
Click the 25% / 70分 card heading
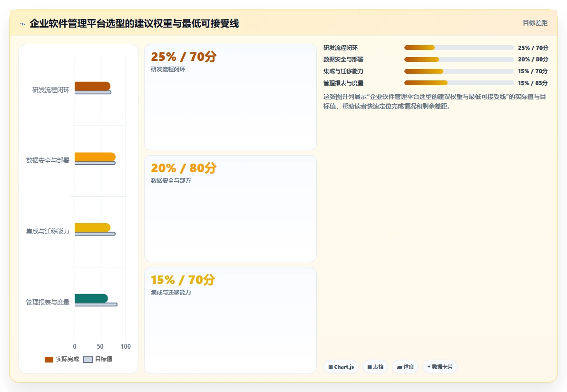pyautogui.click(x=184, y=57)
